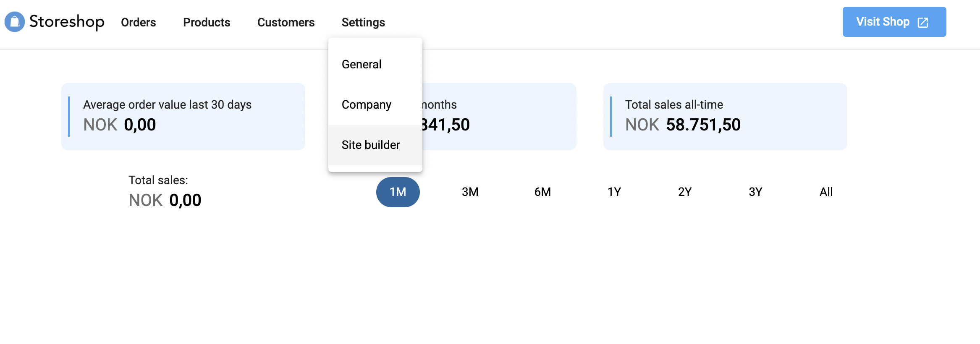The image size is (980, 344).
Task: Open the Customers section
Action: click(286, 22)
